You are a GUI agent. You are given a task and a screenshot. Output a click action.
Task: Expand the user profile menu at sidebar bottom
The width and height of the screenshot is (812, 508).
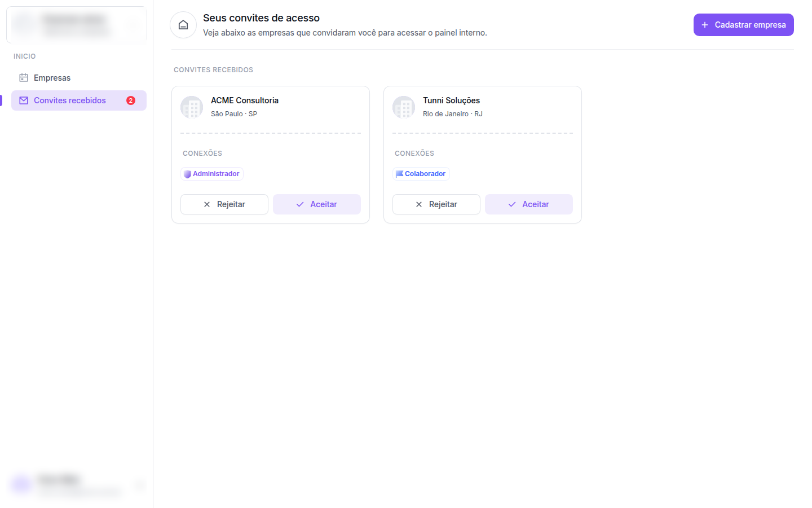[x=77, y=485]
